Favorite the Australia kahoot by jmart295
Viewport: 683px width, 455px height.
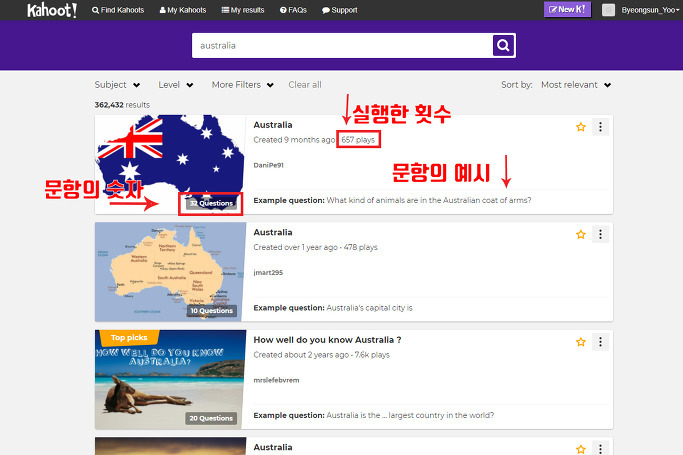581,235
